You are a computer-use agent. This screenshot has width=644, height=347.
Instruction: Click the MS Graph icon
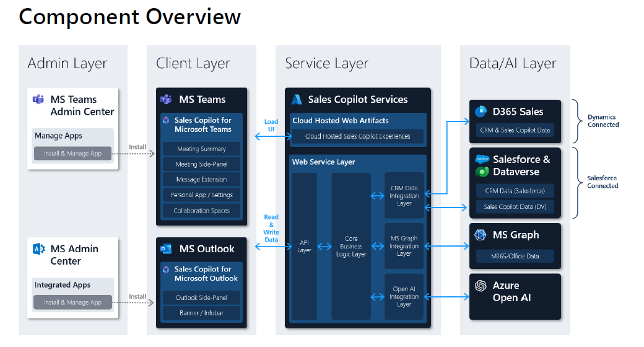[480, 235]
